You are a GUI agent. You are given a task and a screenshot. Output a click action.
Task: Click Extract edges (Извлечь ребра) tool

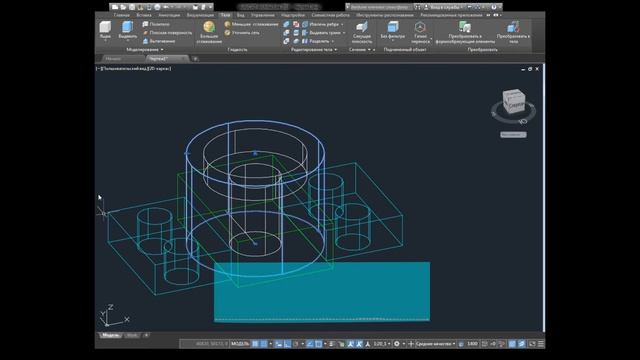pyautogui.click(x=320, y=24)
